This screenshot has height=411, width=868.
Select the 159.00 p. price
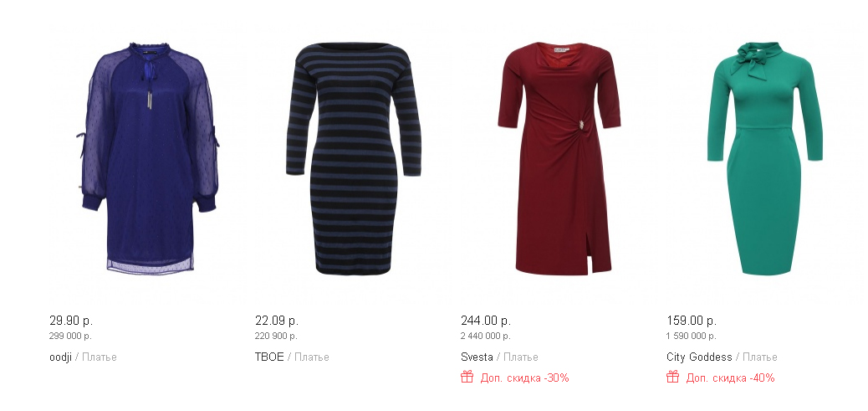point(692,321)
